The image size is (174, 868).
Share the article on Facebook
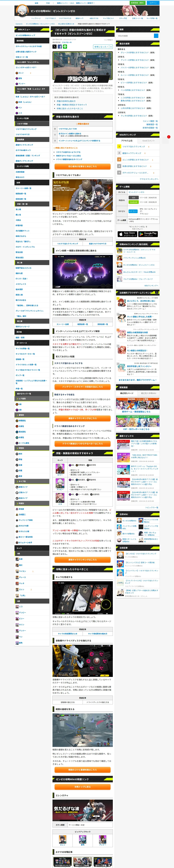pyautogui.click(x=60, y=46)
